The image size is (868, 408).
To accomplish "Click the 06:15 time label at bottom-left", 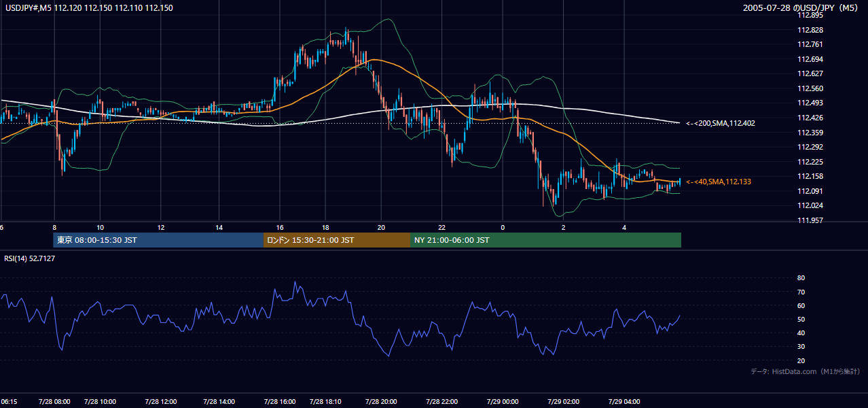I will tap(9, 401).
